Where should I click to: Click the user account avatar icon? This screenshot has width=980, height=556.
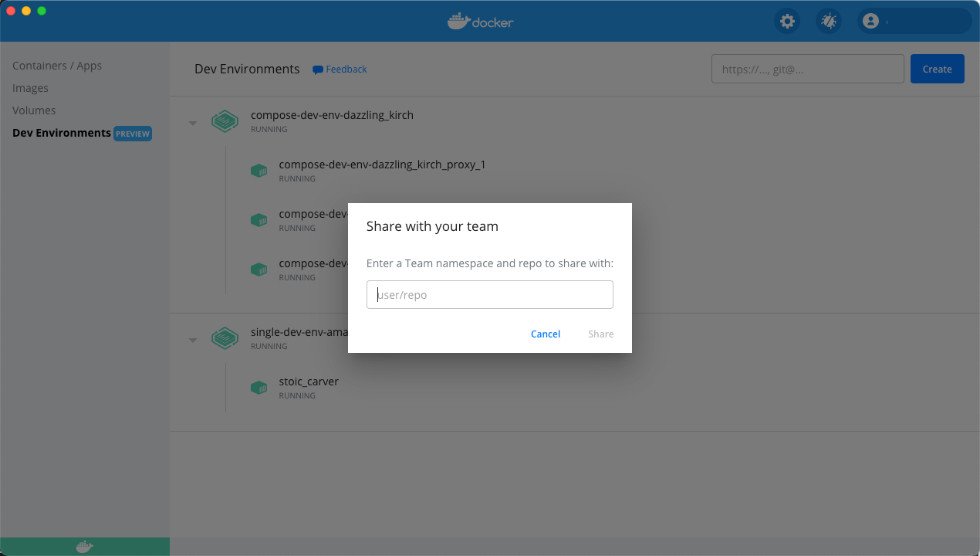point(871,21)
